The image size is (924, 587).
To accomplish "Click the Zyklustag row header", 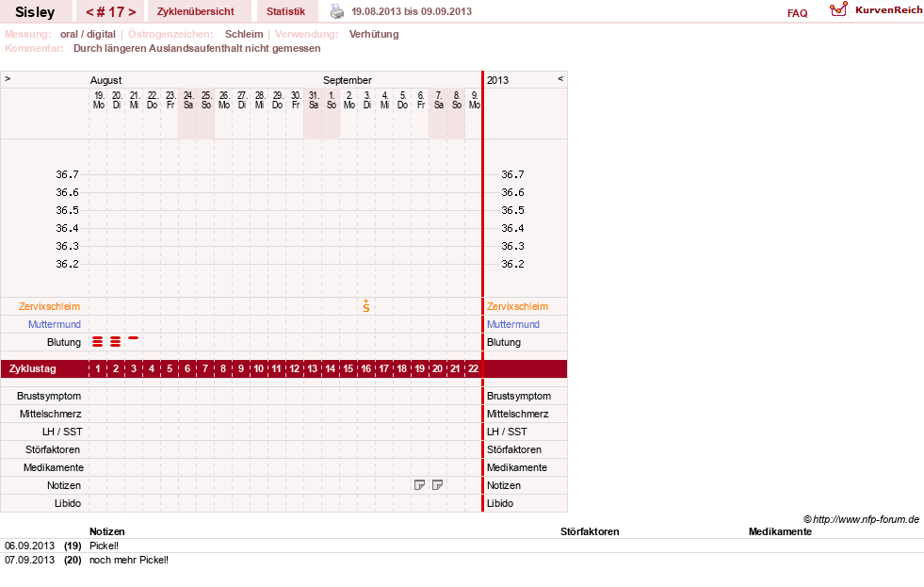I will tap(33, 369).
